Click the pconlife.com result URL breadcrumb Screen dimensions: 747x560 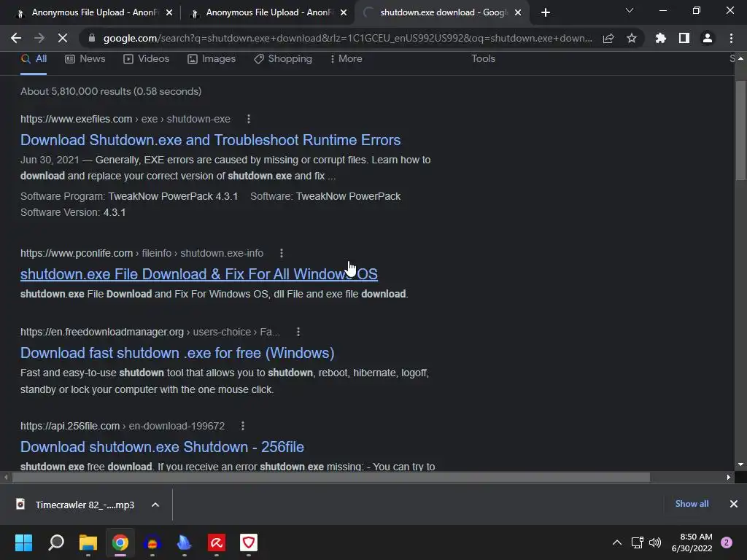(142, 253)
